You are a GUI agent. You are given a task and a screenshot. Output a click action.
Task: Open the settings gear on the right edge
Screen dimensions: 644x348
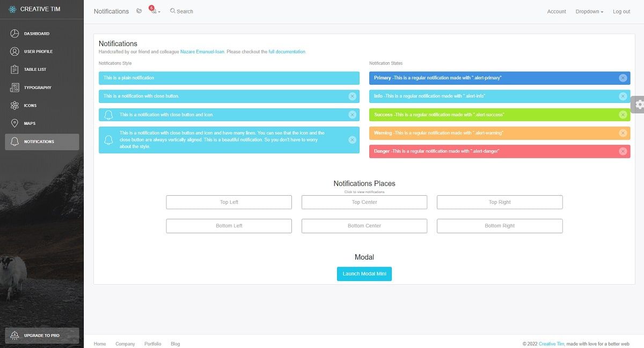(639, 106)
